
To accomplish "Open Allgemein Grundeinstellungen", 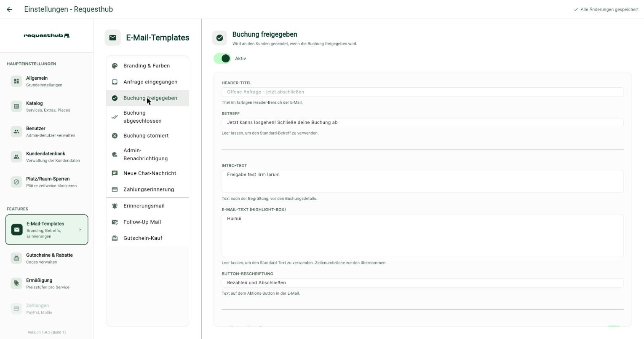I will pos(47,81).
